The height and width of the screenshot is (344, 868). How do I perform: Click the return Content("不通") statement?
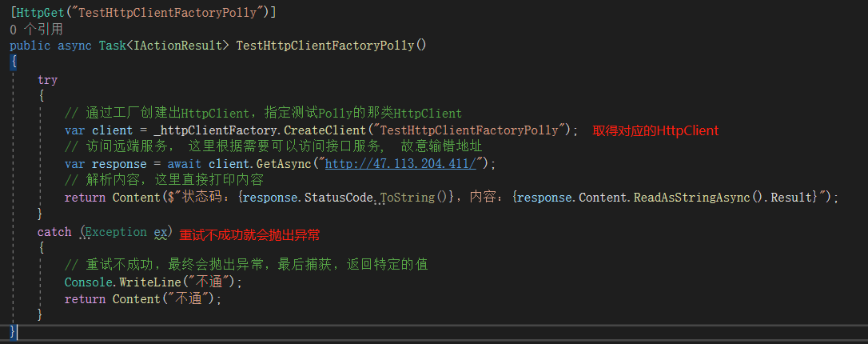(143, 299)
